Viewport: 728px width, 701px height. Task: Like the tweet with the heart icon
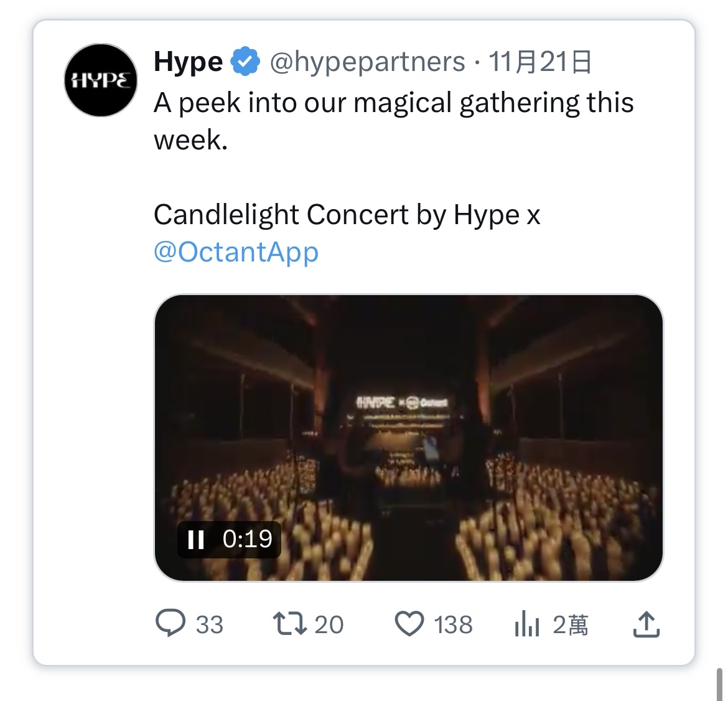click(409, 624)
